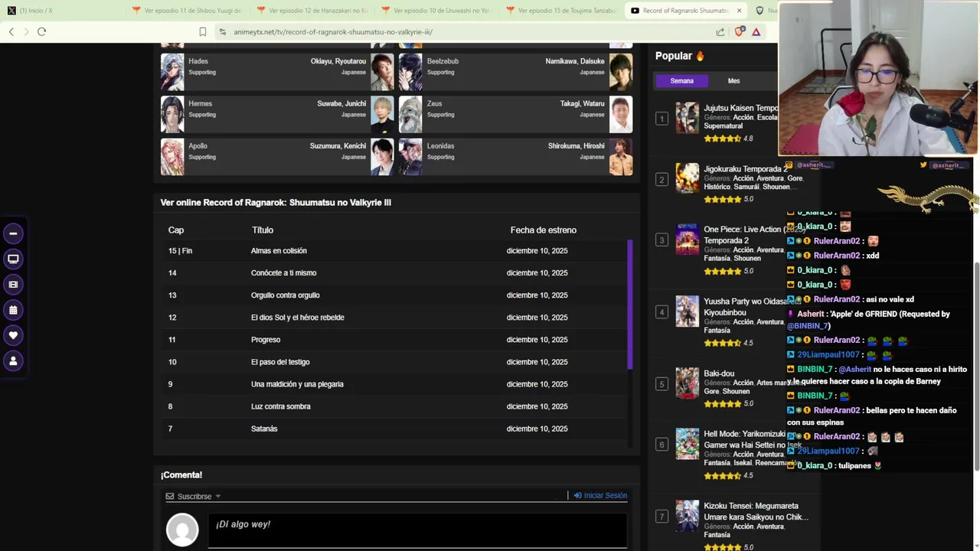
Task: Click the Cap column header
Action: [176, 230]
